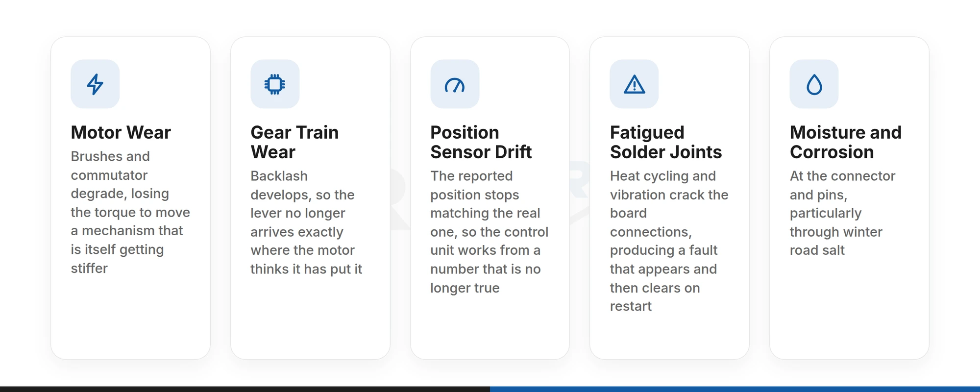Screen dimensions: 980x392
Task: Select the Fatigued Solder Joints heading
Action: coord(666,142)
